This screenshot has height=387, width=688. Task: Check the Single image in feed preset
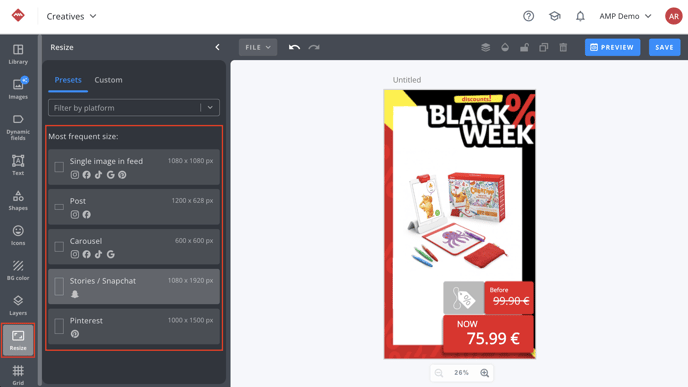point(59,167)
